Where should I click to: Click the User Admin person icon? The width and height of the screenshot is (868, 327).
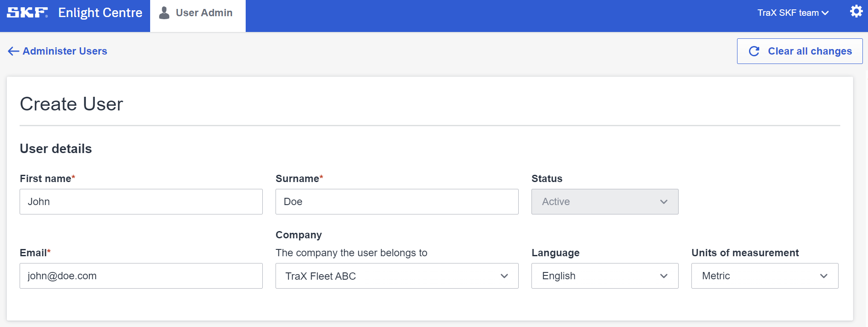[164, 13]
